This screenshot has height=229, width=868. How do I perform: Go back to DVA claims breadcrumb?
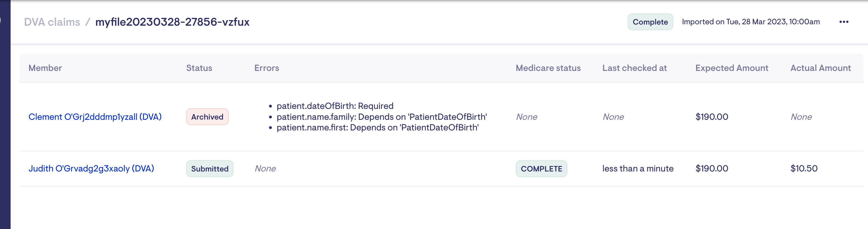pos(52,22)
